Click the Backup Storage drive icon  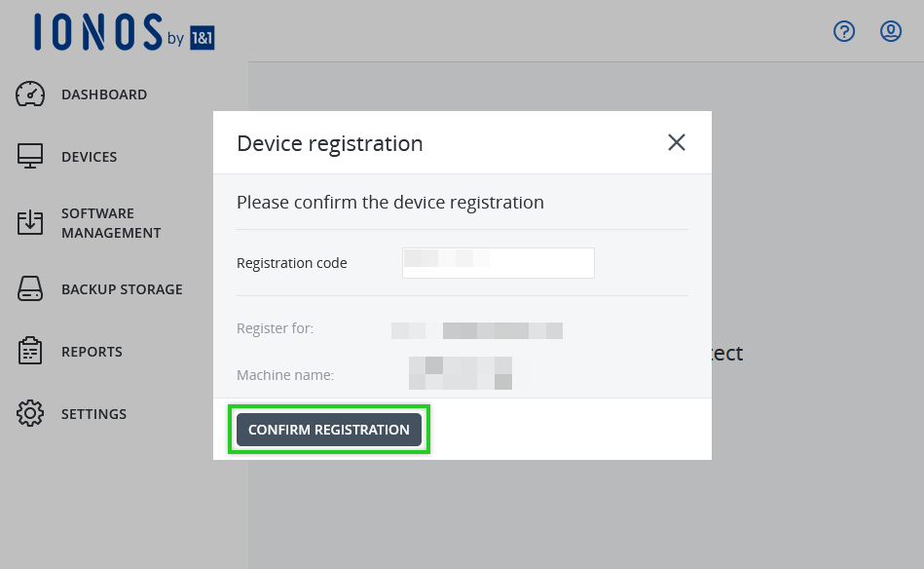pyautogui.click(x=31, y=289)
